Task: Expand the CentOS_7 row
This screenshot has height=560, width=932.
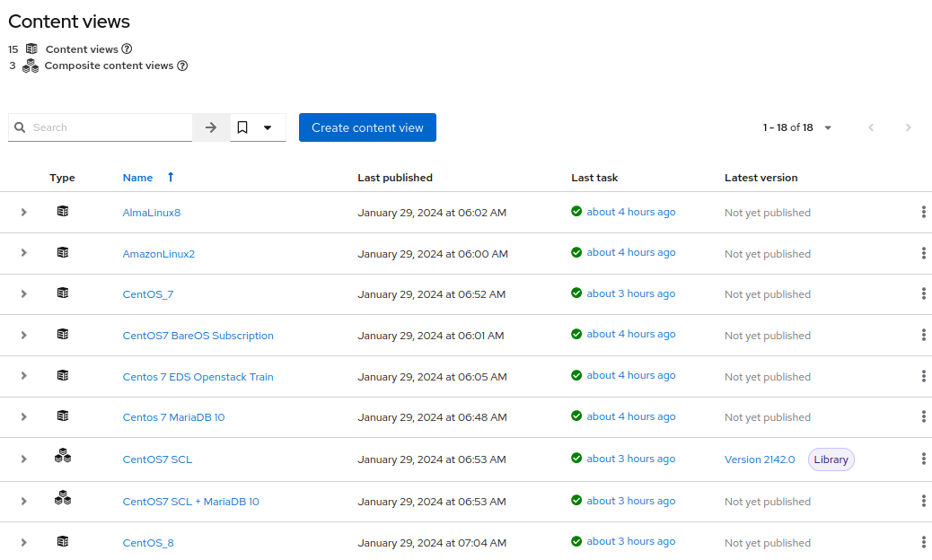Action: [24, 294]
